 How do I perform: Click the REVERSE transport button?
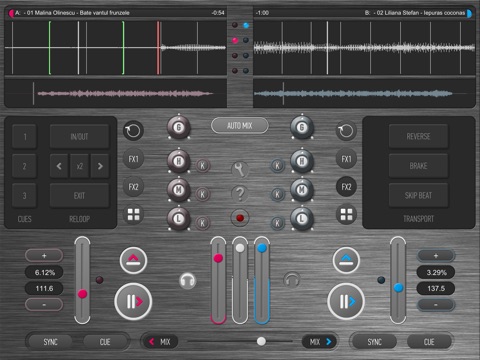pos(418,136)
